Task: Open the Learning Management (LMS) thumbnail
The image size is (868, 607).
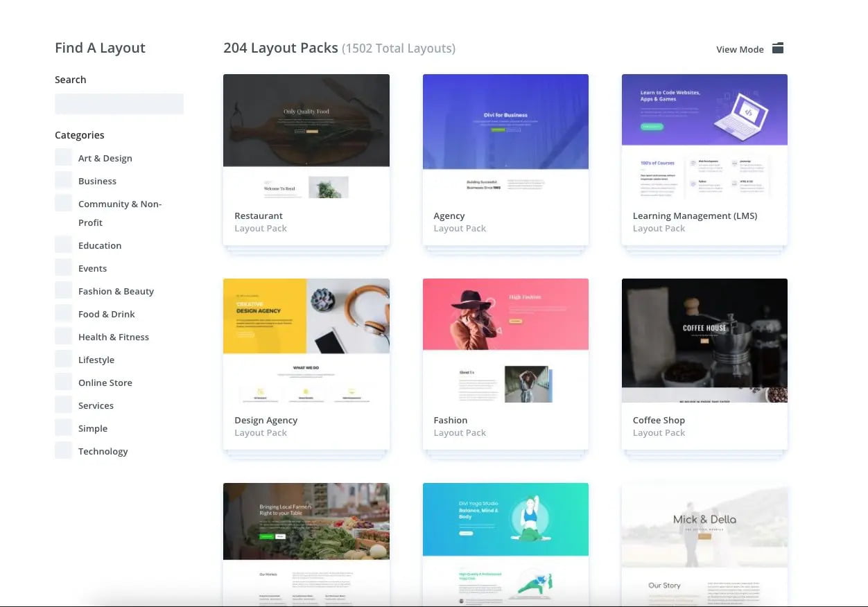Action: click(704, 137)
